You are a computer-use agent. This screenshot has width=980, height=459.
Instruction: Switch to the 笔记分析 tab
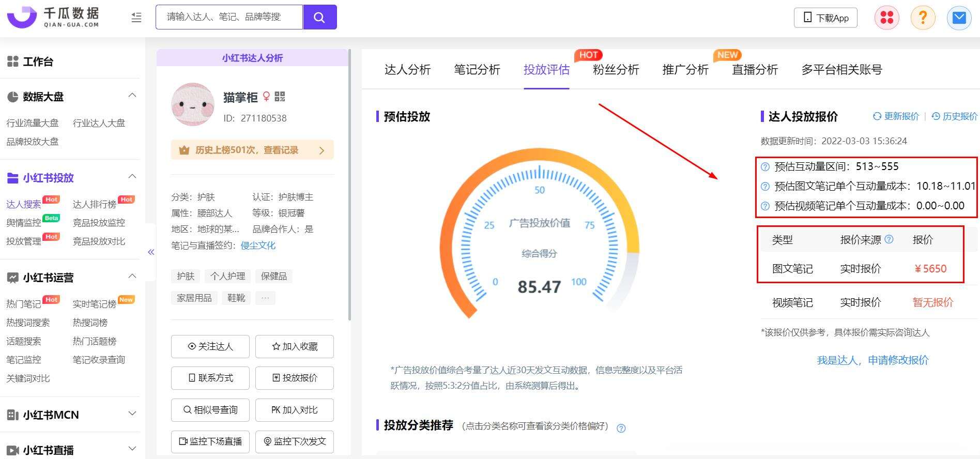[x=477, y=70]
